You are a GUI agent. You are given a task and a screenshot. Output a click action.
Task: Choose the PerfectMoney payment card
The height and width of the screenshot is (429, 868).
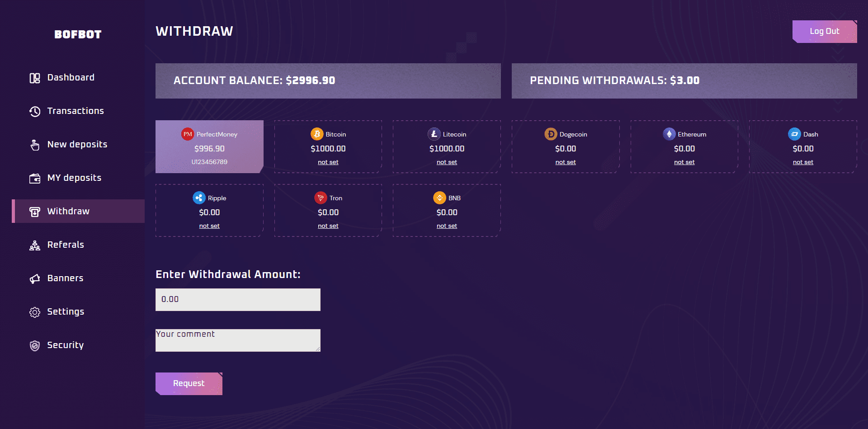209,146
